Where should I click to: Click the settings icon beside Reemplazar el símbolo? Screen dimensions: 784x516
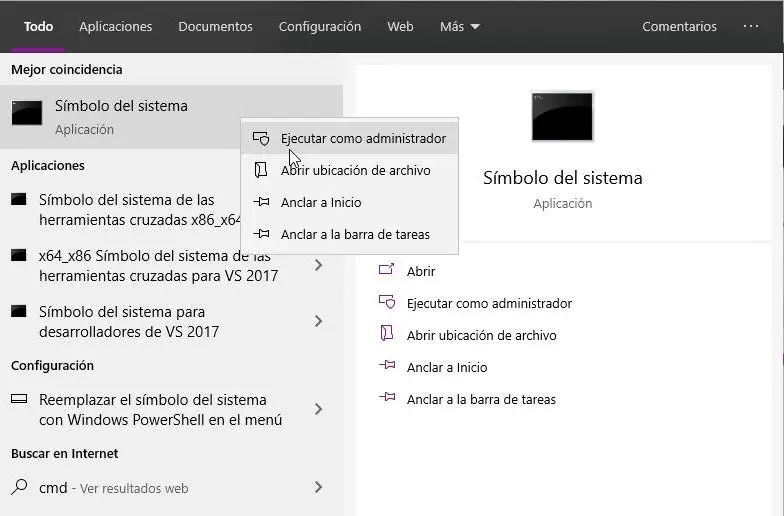click(x=19, y=398)
